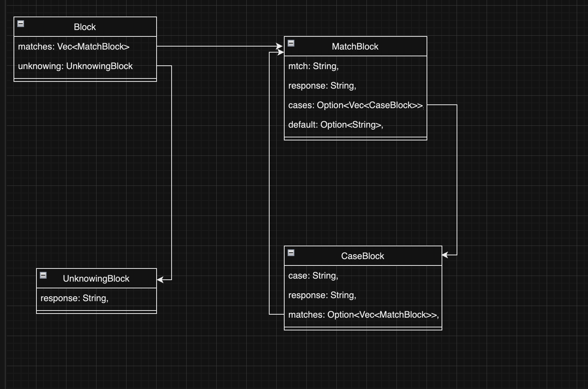Select 'cases: Option<Vec<CaseBlock>>' field row
Viewport: 588px width, 389px height.
point(356,105)
